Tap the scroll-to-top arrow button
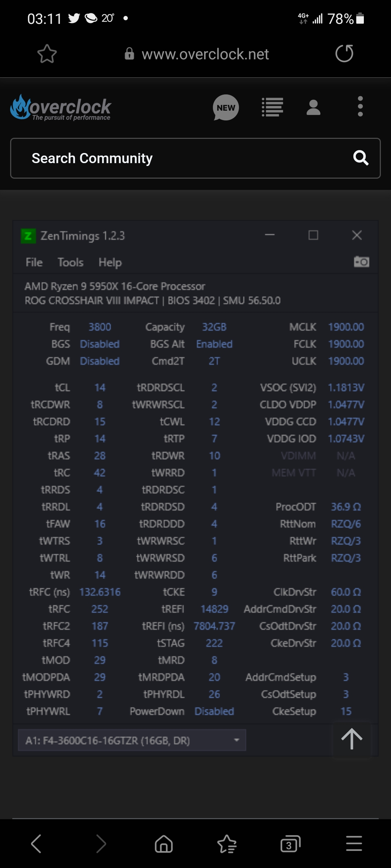The image size is (391, 868). 352,739
